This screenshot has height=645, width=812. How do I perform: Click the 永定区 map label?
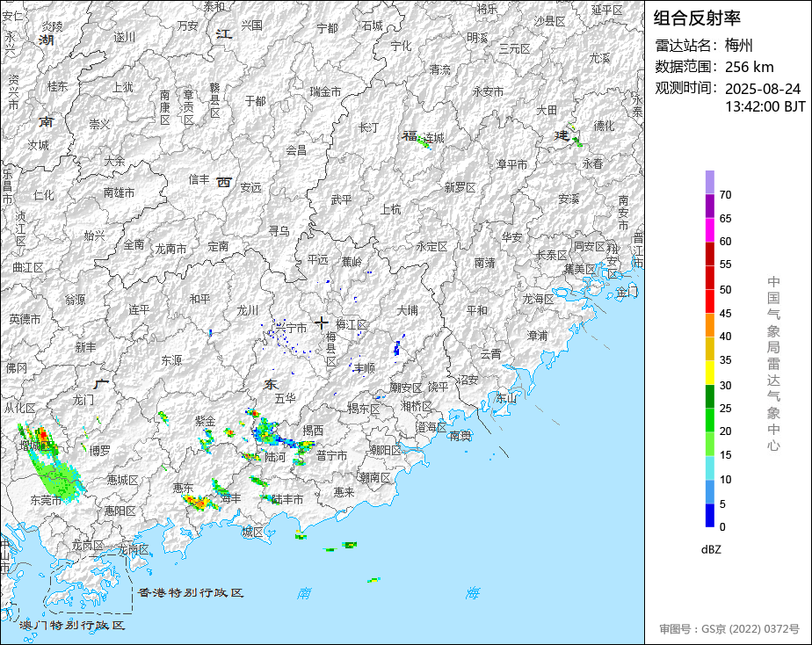click(x=431, y=246)
